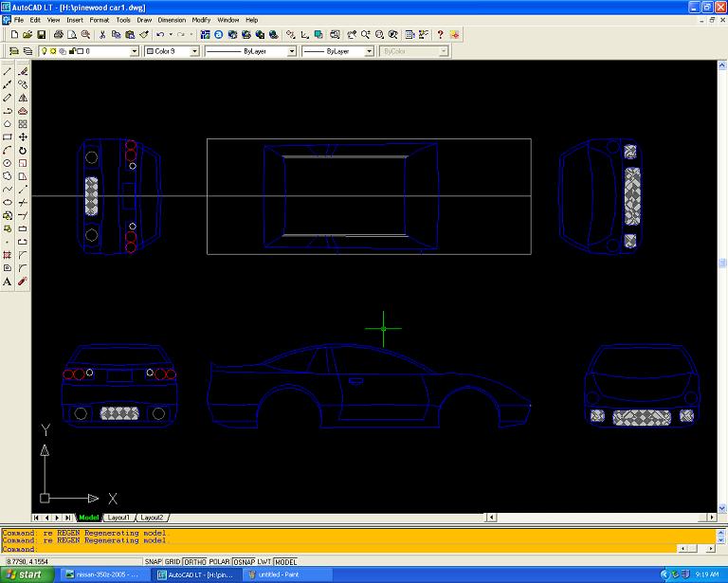Select the Copy Object modify tool

(x=23, y=85)
